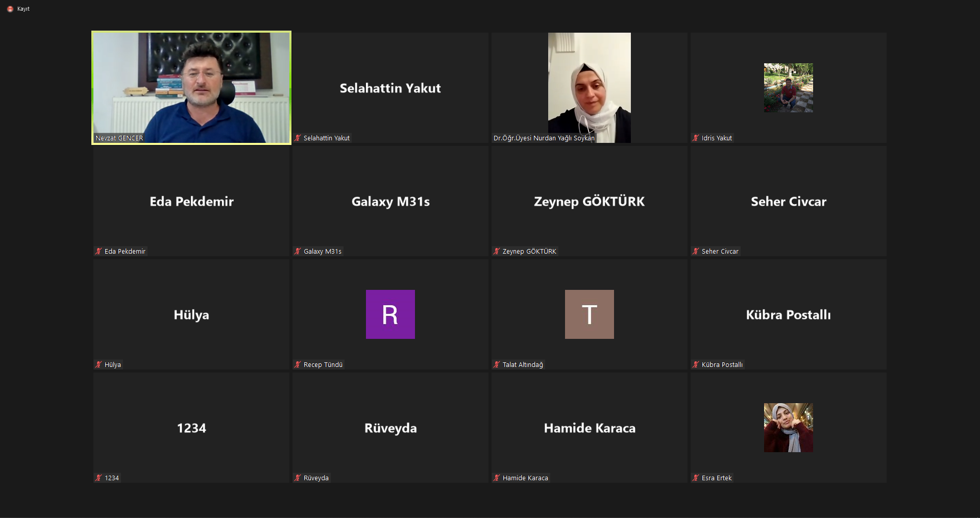The width and height of the screenshot is (980, 518).
Task: Select Dr.Öğr.Üyesi Nurdan Yağlı Soykan's video feed
Action: coord(590,88)
